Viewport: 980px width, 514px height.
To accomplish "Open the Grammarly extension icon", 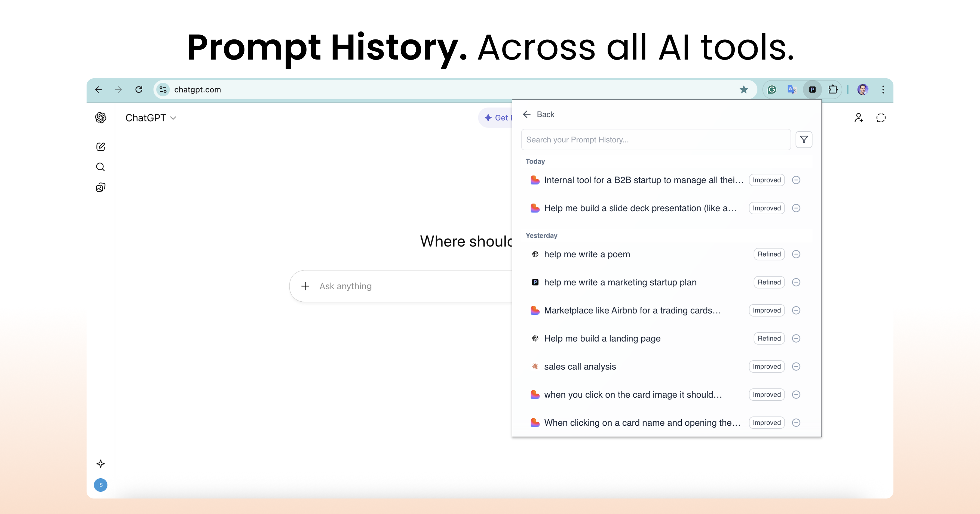I will pyautogui.click(x=772, y=89).
